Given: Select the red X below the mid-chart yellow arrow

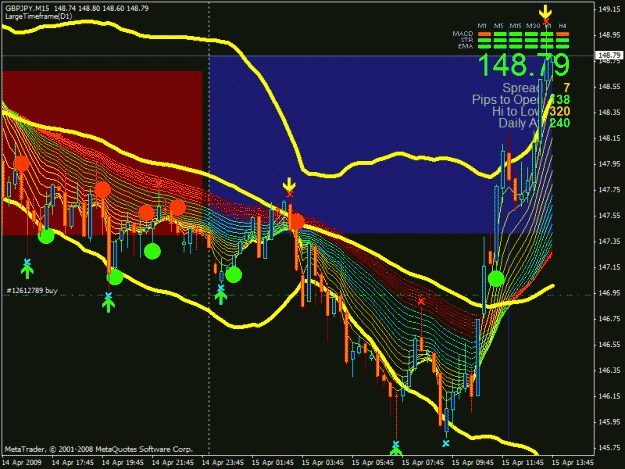Looking at the screenshot, I should [290, 194].
